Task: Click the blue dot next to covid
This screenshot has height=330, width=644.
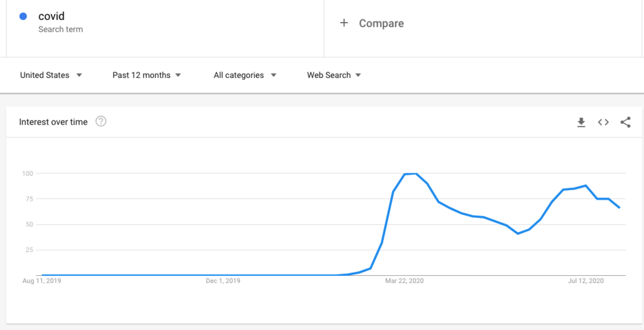Action: coord(23,17)
